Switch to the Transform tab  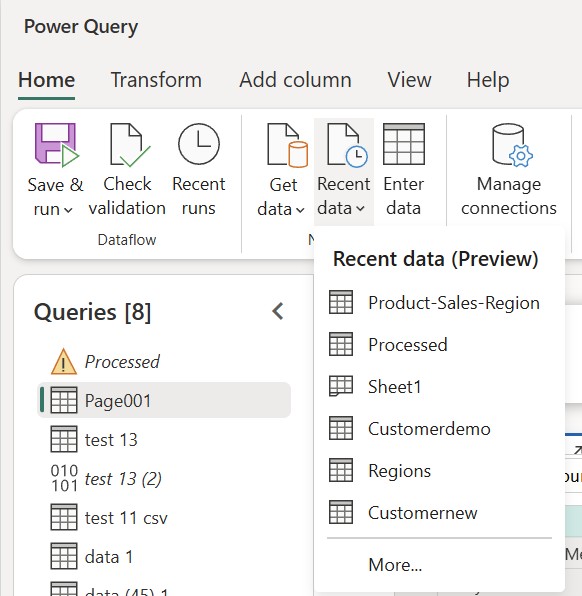click(156, 80)
